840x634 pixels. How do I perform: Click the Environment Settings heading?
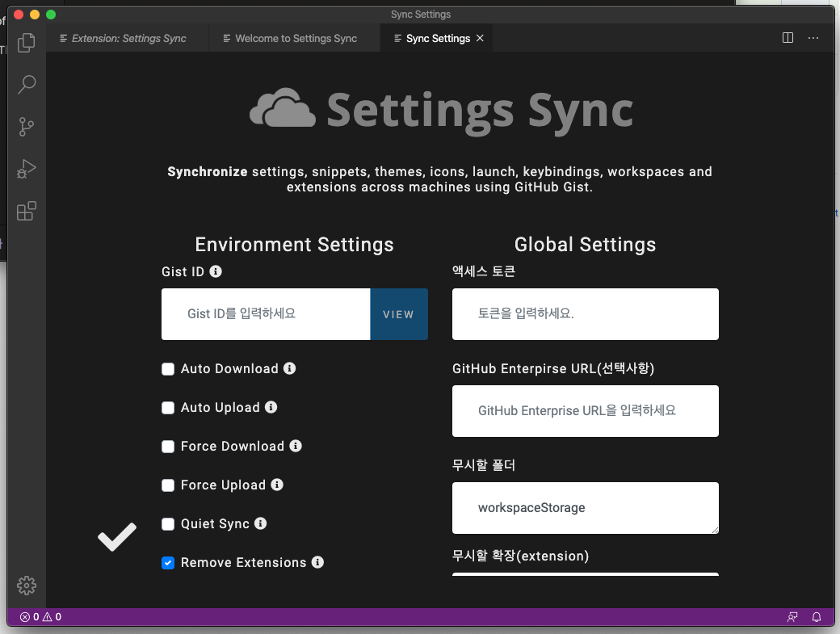[295, 245]
